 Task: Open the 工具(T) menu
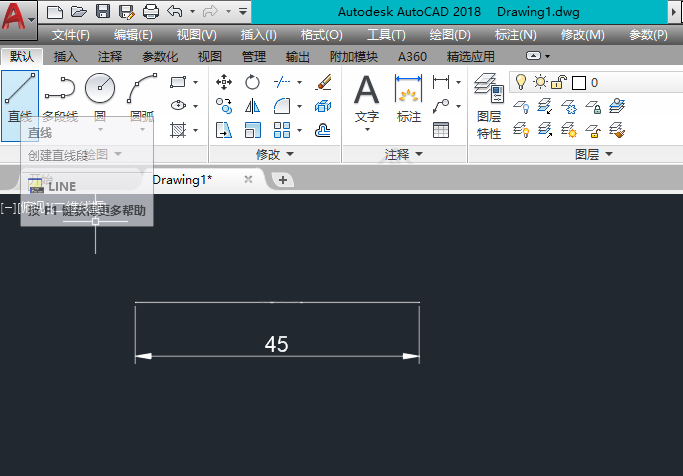[386, 35]
